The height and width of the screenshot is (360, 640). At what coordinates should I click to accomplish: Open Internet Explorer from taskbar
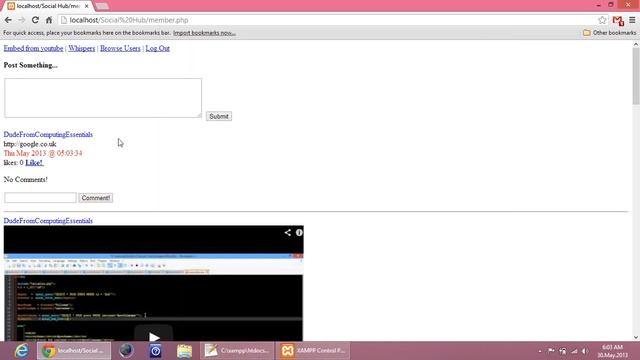[21, 351]
